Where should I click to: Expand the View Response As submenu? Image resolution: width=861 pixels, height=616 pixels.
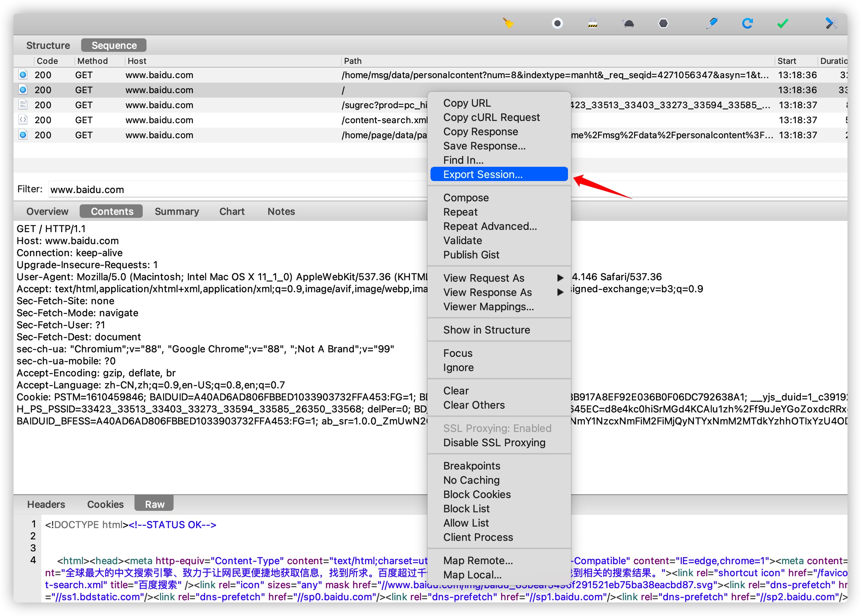pos(500,291)
